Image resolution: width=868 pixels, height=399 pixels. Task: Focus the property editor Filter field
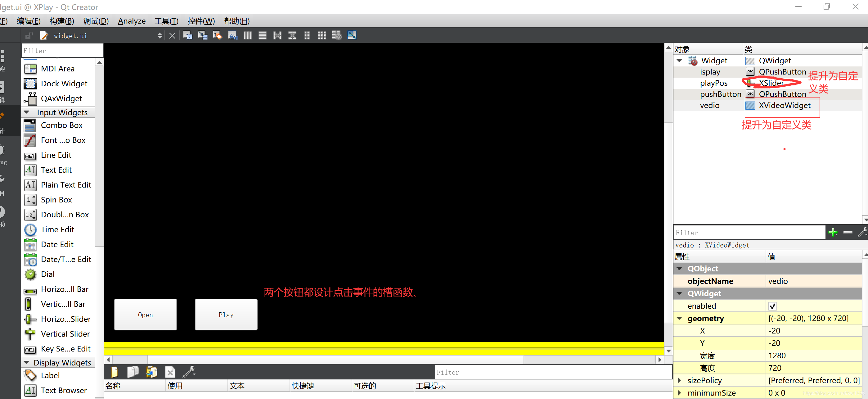[749, 232]
